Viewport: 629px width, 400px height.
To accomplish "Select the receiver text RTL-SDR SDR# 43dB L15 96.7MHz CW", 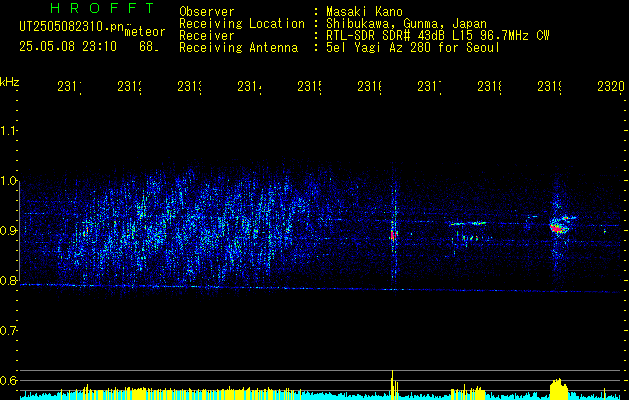I will tap(438, 36).
